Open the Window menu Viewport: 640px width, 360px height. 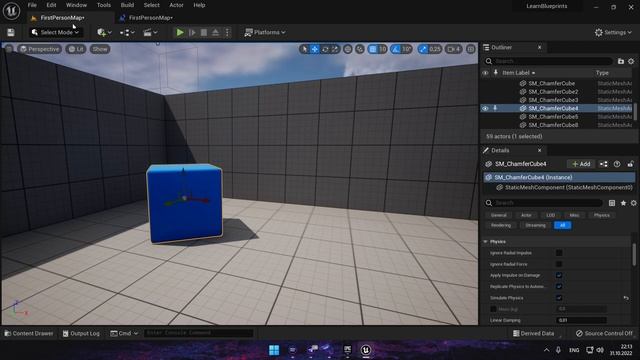(76, 5)
